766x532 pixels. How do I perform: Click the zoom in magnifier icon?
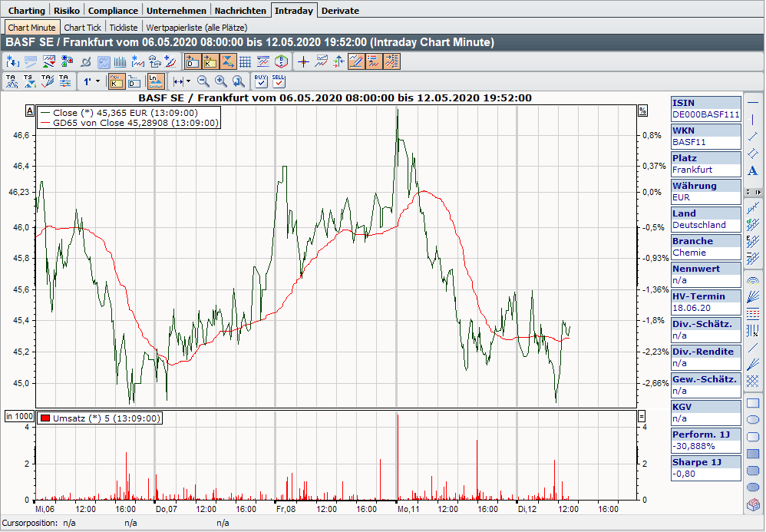pos(220,81)
